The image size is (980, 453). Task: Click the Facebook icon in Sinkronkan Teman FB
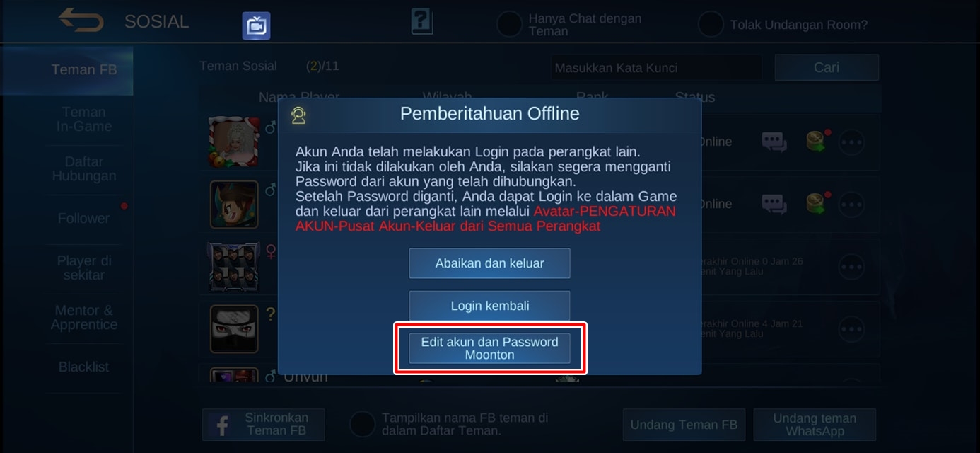[x=222, y=425]
